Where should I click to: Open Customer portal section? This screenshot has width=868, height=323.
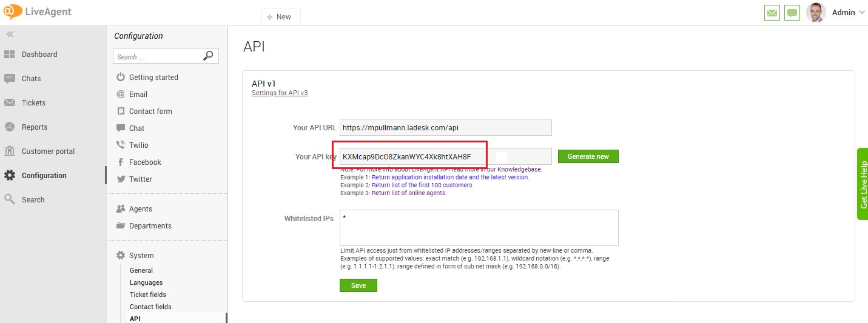[x=49, y=152]
